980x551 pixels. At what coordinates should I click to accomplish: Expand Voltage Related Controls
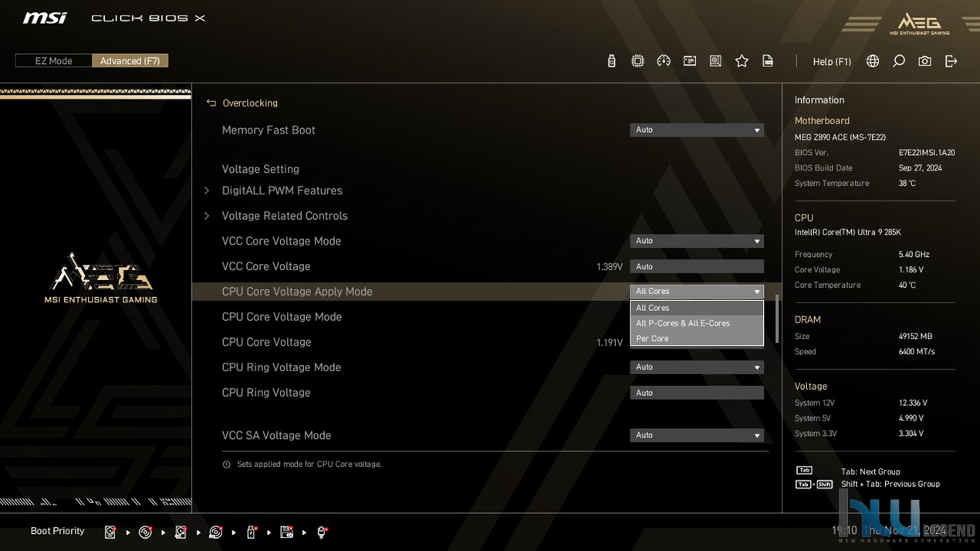(x=285, y=216)
